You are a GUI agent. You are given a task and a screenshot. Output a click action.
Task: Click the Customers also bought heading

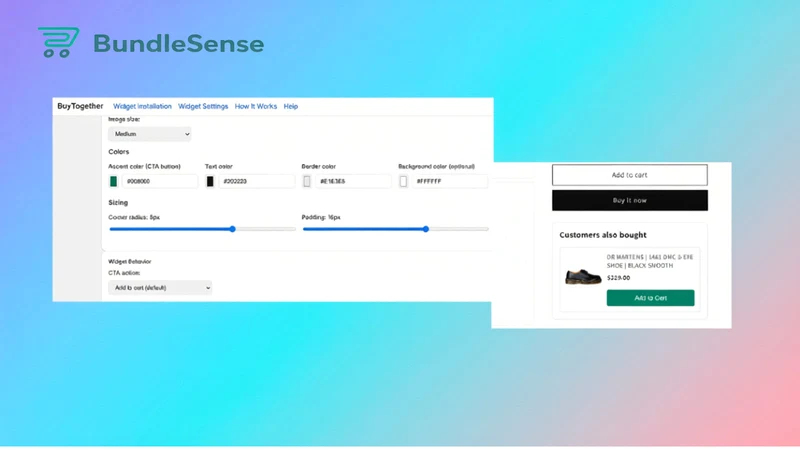603,235
